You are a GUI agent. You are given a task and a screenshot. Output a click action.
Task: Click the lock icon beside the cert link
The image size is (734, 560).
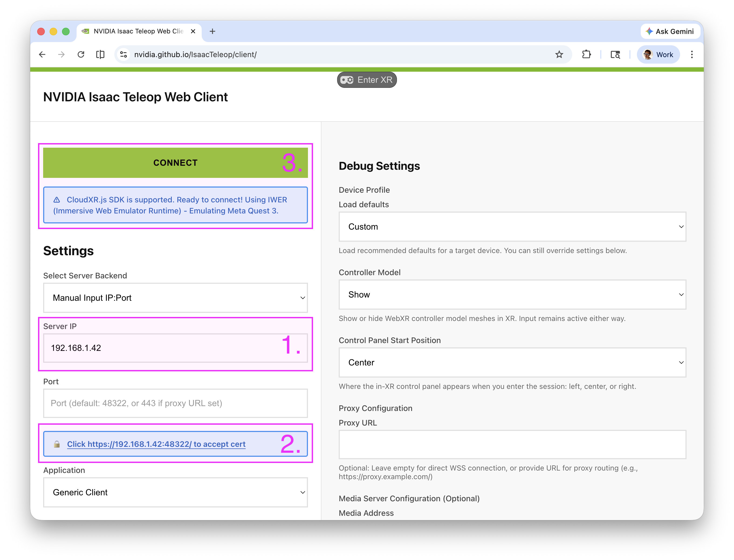tap(56, 444)
